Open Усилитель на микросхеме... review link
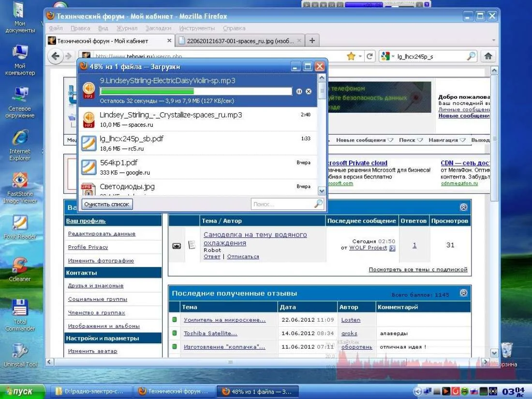Image resolution: width=532 pixels, height=399 pixels. point(224,320)
